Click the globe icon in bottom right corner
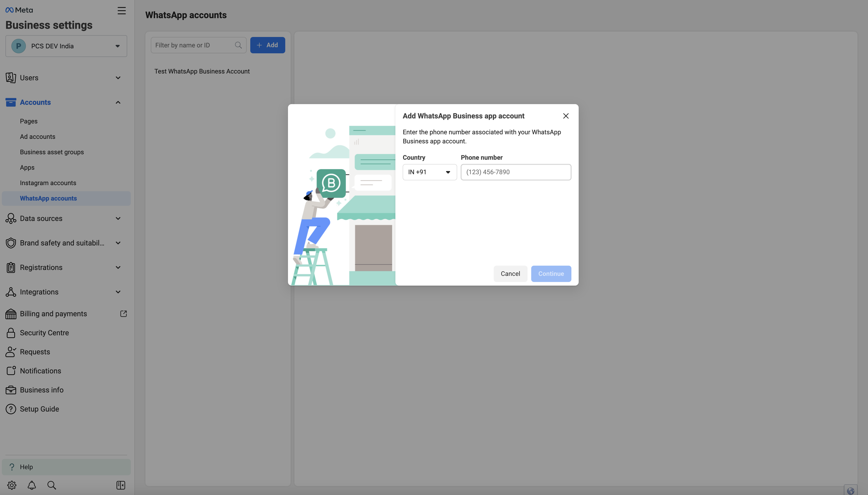868x495 pixels. (x=850, y=491)
